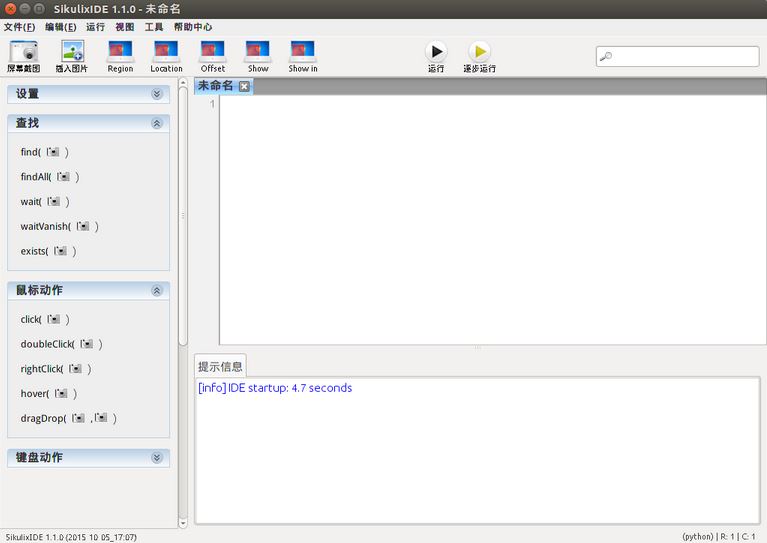This screenshot has height=543, width=767.
Task: Click the camera icon inside findAll( )
Action: pyautogui.click(x=63, y=177)
